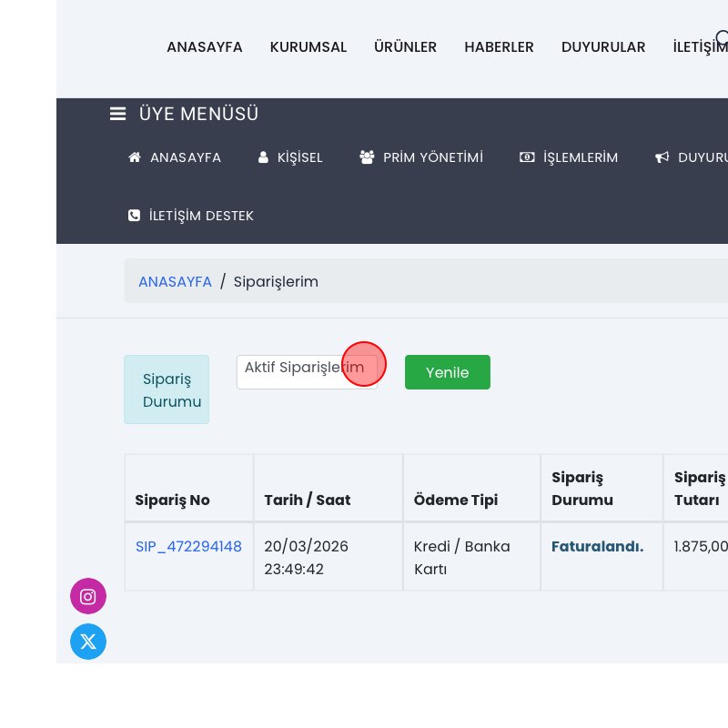The height and width of the screenshot is (728, 728).
Task: Click the megaphone announcements icon
Action: coord(662,157)
